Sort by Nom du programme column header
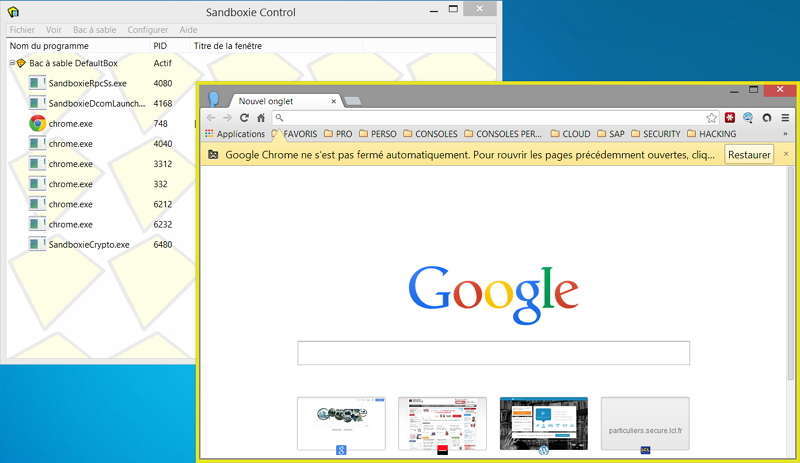 click(x=49, y=46)
